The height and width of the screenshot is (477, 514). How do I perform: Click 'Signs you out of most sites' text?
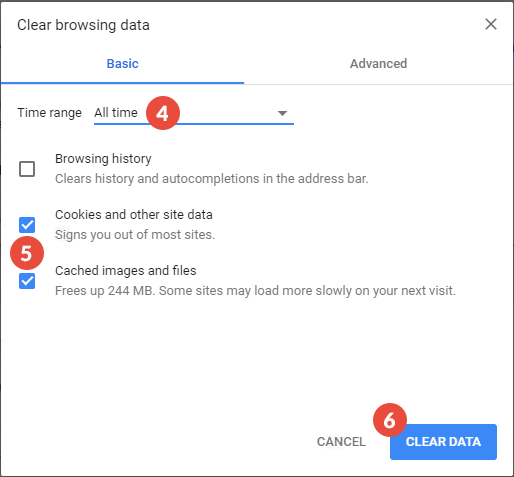click(x=135, y=235)
